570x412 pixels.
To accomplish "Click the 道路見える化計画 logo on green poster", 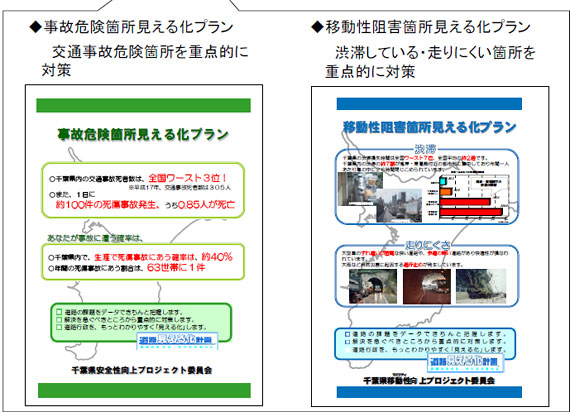I will [x=177, y=341].
